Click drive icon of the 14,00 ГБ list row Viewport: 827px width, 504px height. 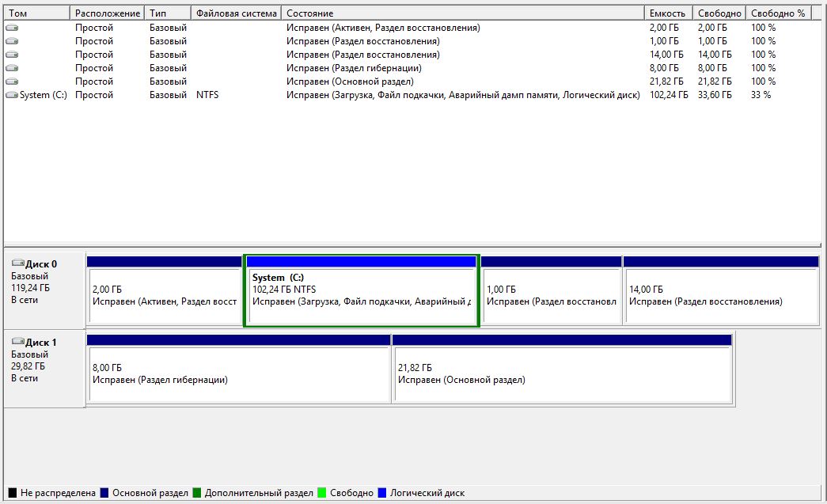(x=12, y=55)
